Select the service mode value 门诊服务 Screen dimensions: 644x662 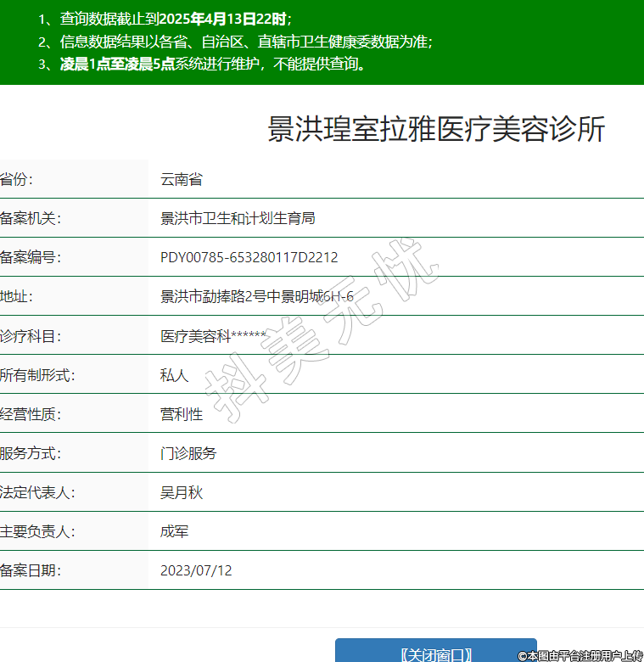click(188, 453)
